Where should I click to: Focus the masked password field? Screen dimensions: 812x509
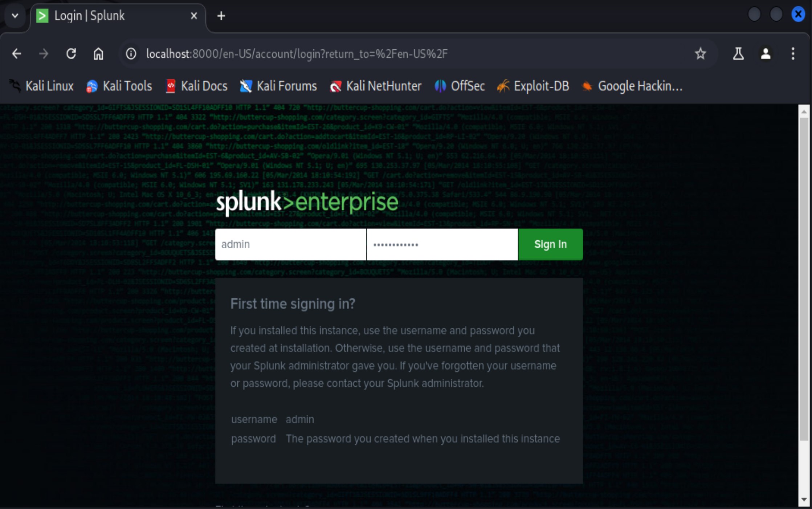pos(442,244)
